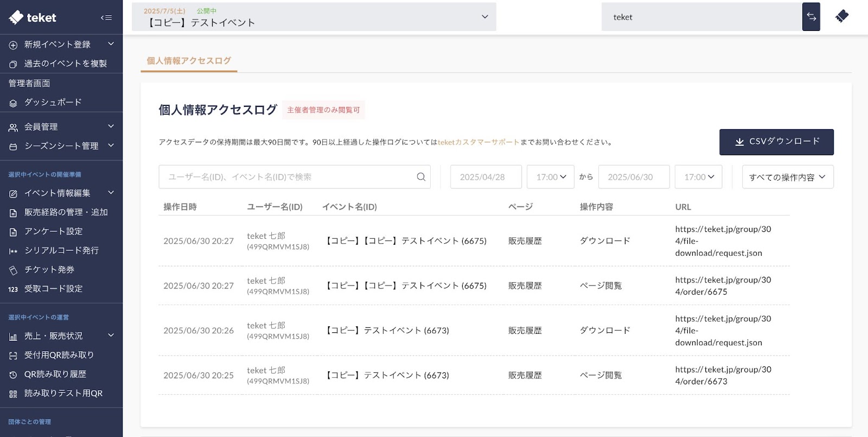868x437 pixels.
Task: Click the date cell 2025/06/30 20:25
Action: [x=199, y=375]
